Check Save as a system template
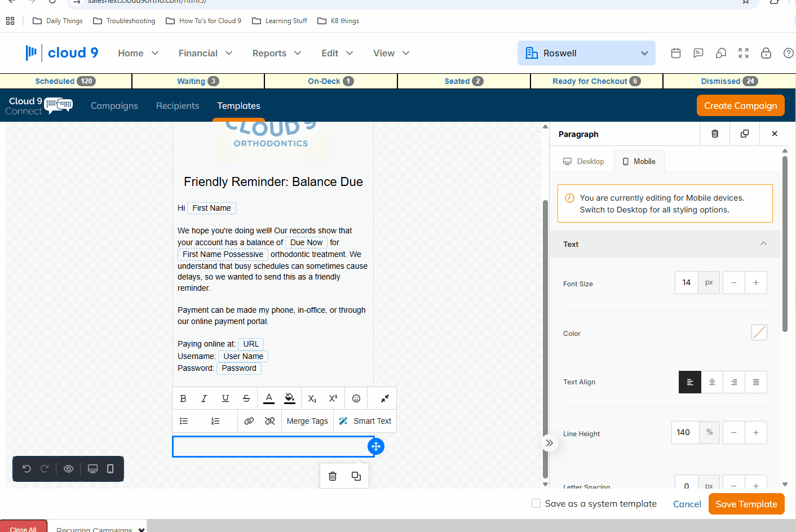 [x=536, y=503]
